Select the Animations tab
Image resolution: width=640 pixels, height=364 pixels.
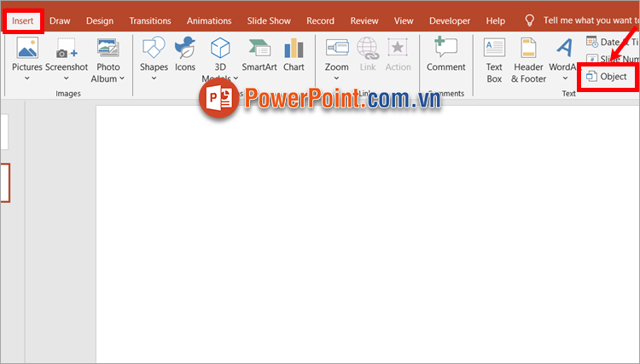click(209, 20)
